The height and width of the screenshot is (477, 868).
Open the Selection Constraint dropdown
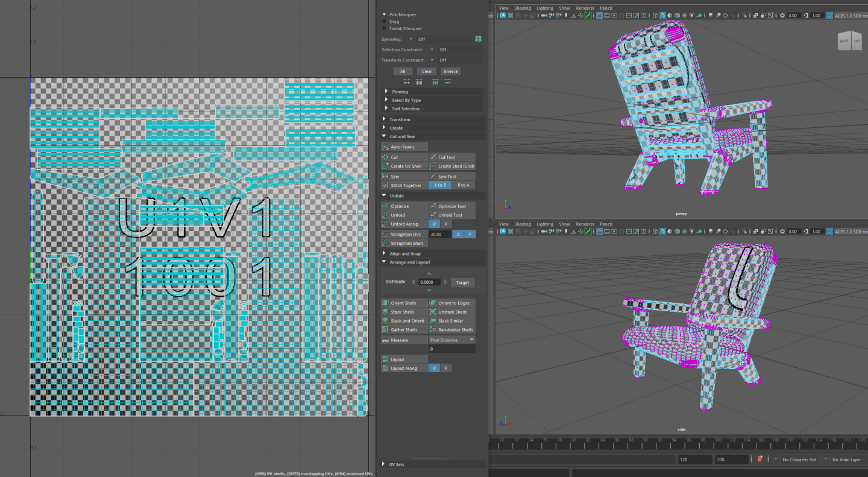[x=432, y=49]
